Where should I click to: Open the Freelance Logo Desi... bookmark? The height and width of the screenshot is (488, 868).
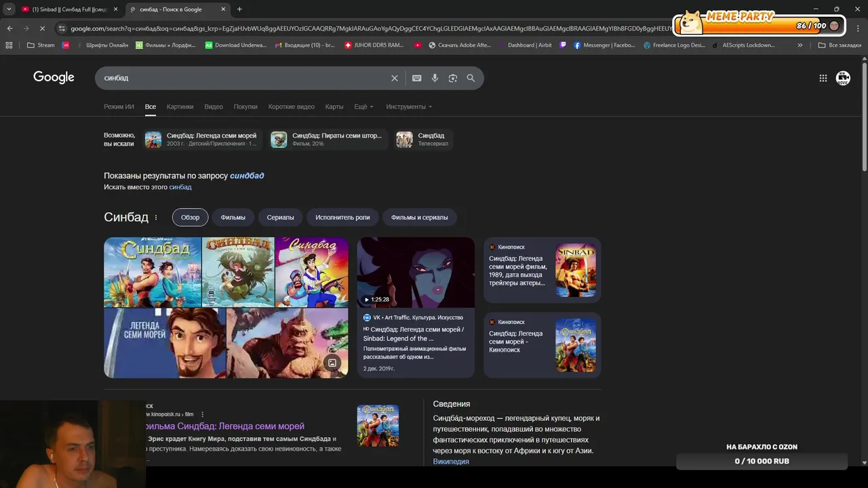tap(674, 45)
